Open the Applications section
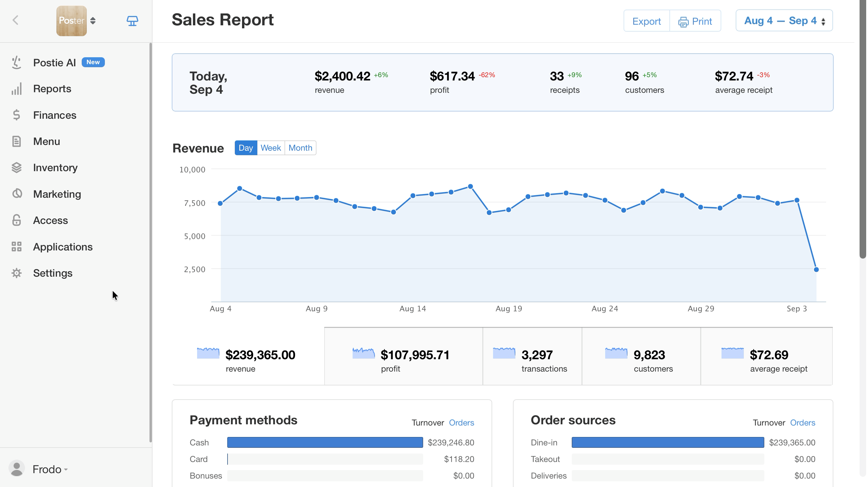Image resolution: width=868 pixels, height=487 pixels. click(x=63, y=247)
